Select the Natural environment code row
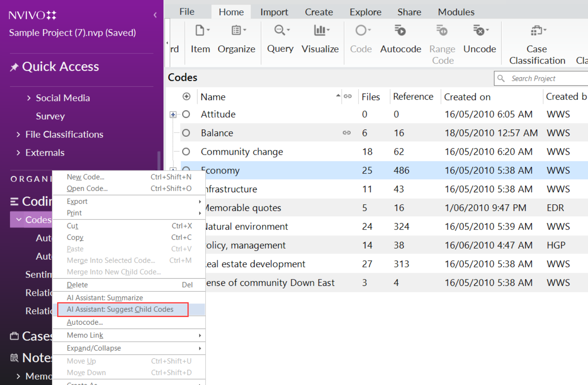 [385, 227]
